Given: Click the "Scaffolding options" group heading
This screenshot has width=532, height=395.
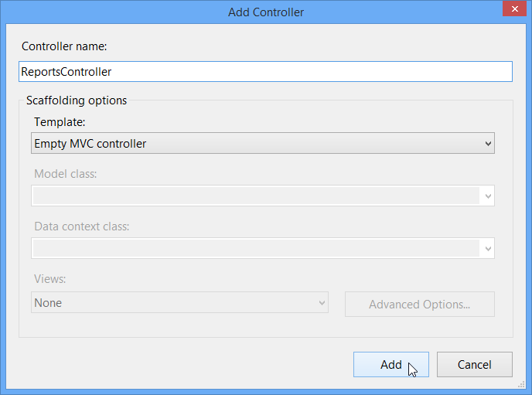Looking at the screenshot, I should click(x=77, y=100).
